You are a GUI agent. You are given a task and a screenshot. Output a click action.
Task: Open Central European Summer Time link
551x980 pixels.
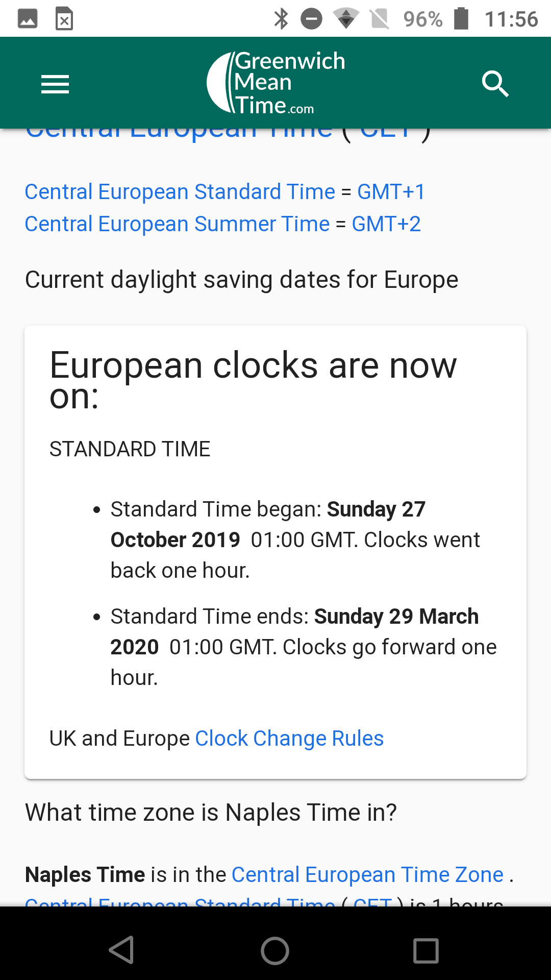[177, 224]
